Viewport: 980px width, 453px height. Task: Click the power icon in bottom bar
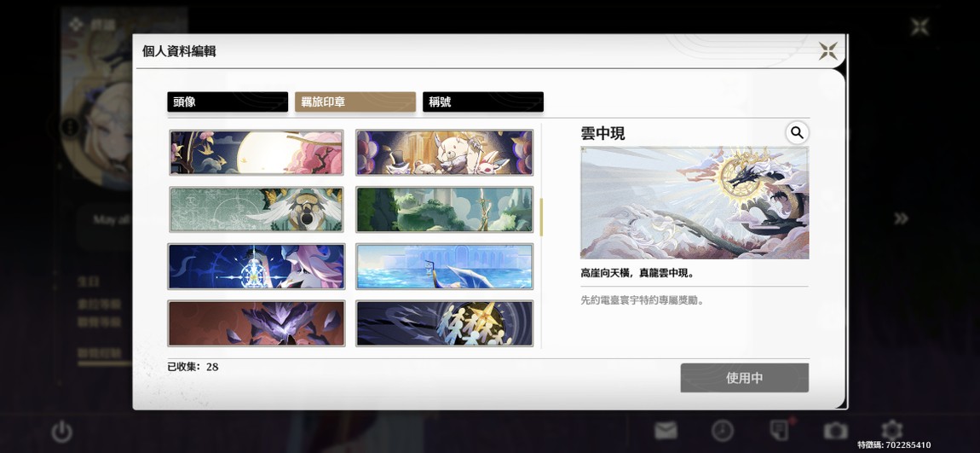[x=62, y=432]
